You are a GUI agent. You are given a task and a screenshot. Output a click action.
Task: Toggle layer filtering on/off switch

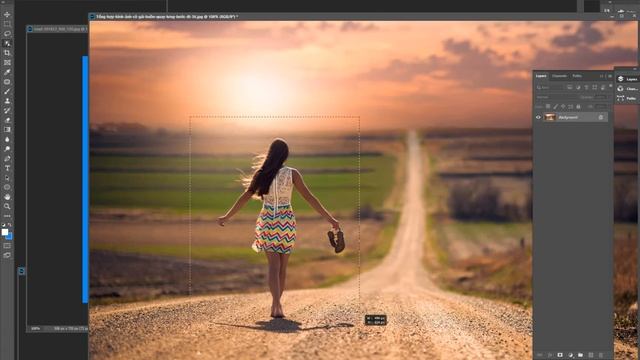point(611,86)
